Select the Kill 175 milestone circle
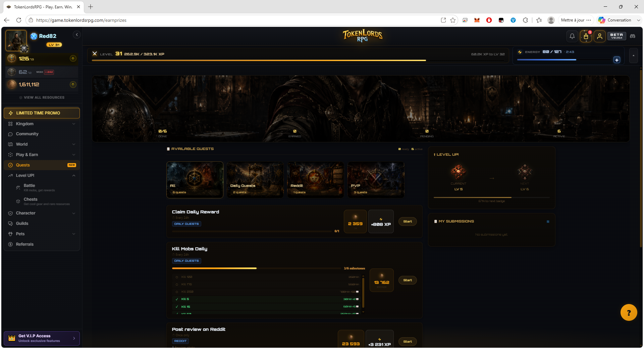Screen dimensions: 644x349 pos(177,285)
